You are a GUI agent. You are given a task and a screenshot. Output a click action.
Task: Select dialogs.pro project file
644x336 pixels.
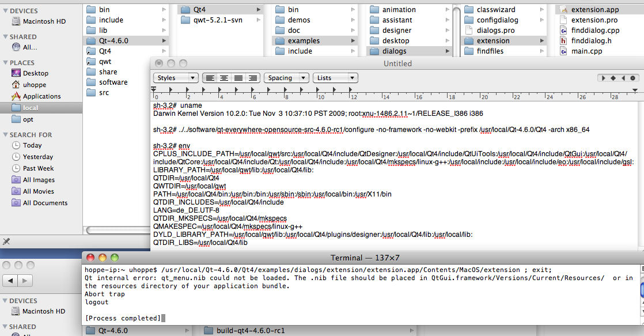(x=490, y=30)
